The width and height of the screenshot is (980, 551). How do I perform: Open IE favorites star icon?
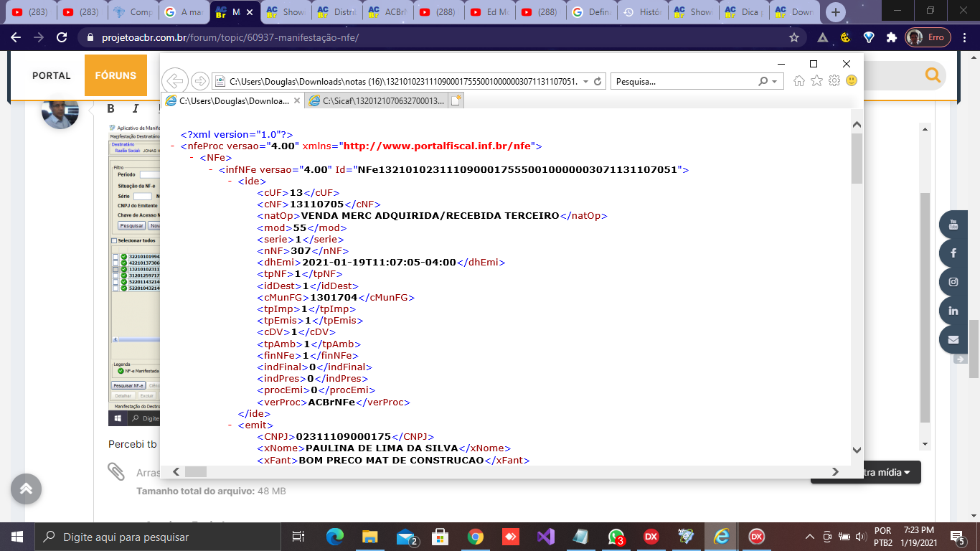(816, 81)
